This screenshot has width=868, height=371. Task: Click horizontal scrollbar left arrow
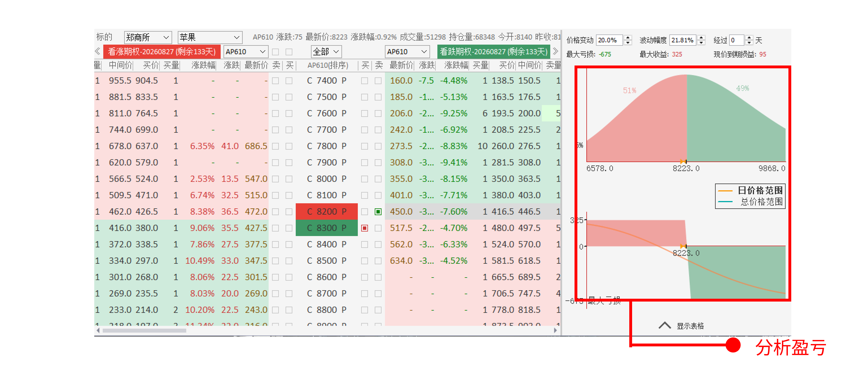[x=98, y=330]
